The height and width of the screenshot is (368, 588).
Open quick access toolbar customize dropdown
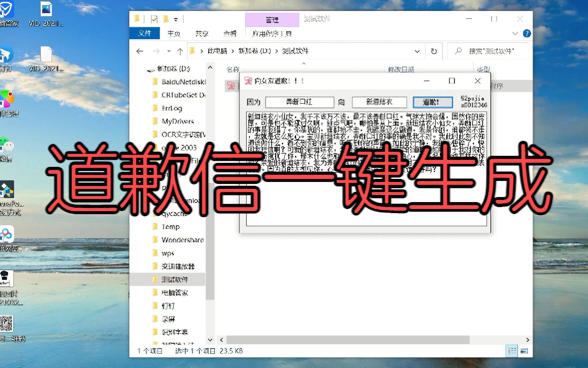click(x=176, y=19)
